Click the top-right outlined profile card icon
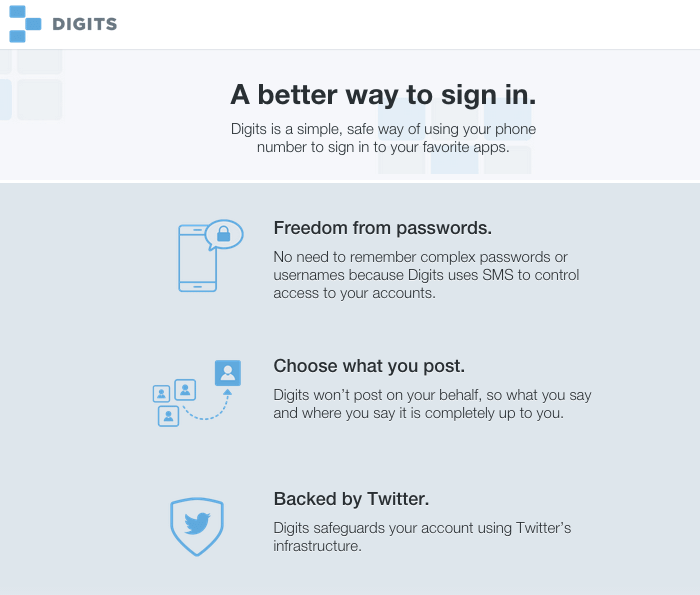700x595 pixels. pos(185,390)
